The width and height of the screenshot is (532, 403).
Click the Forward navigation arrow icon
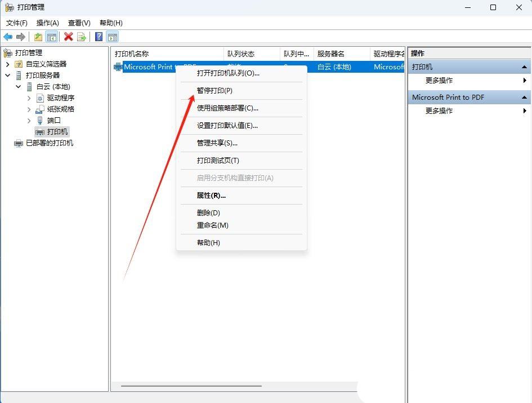pos(20,37)
